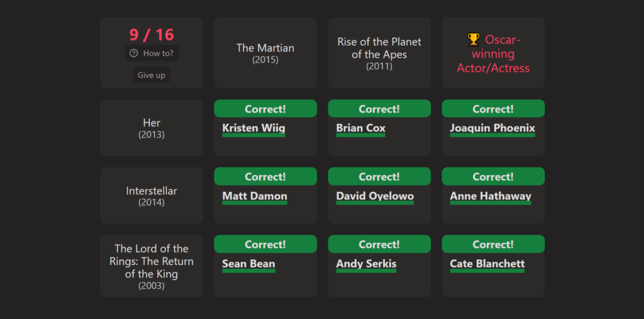Open the How to? instructions
This screenshot has height=319, width=644.
(152, 53)
